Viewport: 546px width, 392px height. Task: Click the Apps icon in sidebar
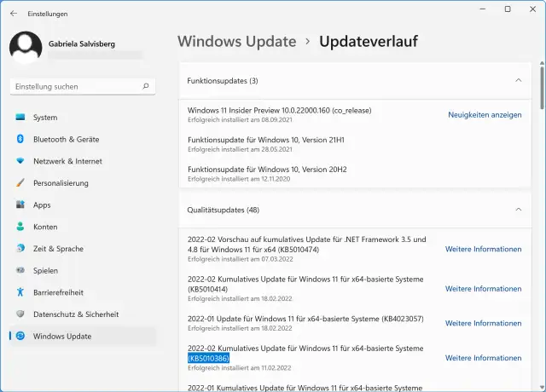(x=20, y=205)
